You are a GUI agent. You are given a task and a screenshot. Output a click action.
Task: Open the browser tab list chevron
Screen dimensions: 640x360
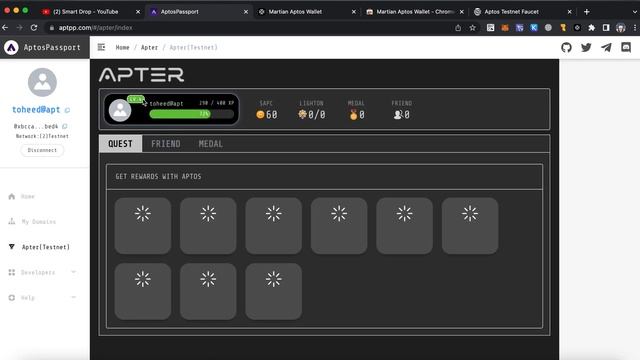point(635,12)
